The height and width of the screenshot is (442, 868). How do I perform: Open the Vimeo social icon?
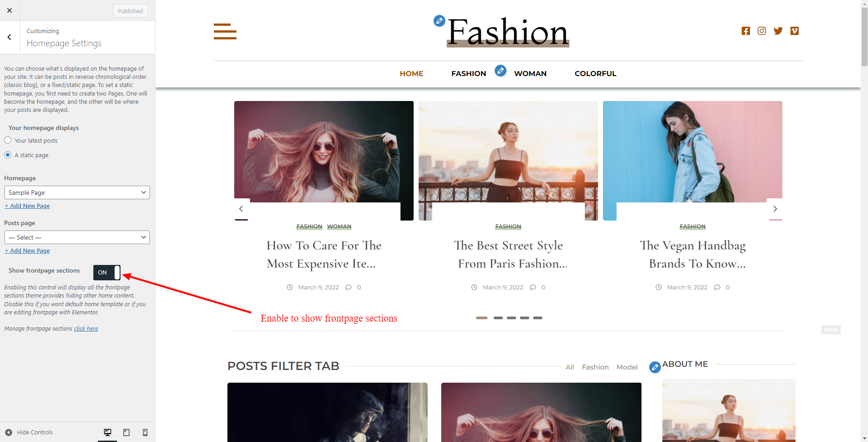[x=794, y=31]
